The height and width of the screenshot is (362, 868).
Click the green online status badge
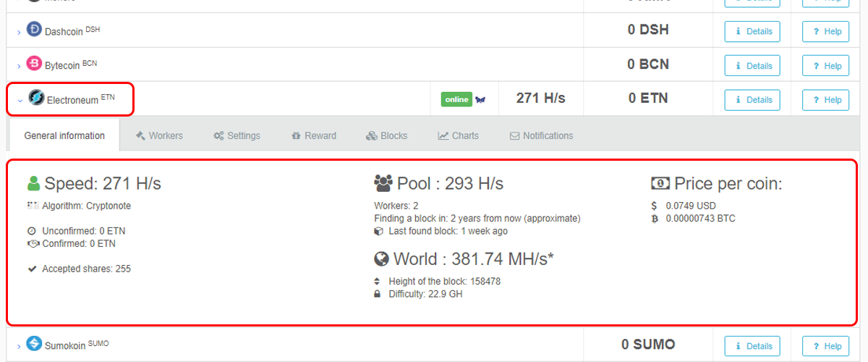pyautogui.click(x=456, y=100)
